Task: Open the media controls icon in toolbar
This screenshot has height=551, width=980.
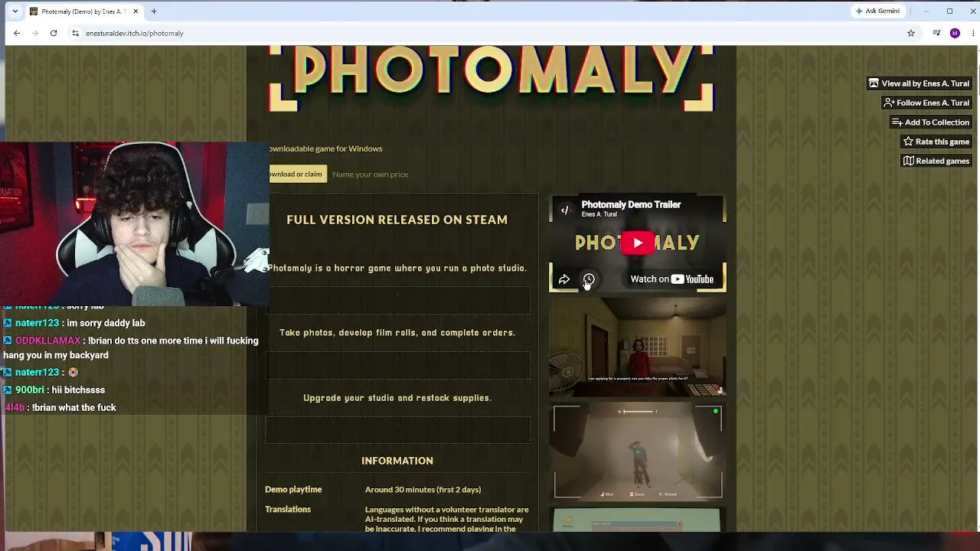Action: [936, 33]
